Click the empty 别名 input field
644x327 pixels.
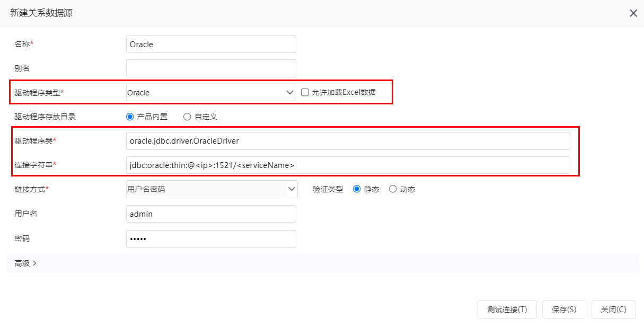tap(211, 68)
